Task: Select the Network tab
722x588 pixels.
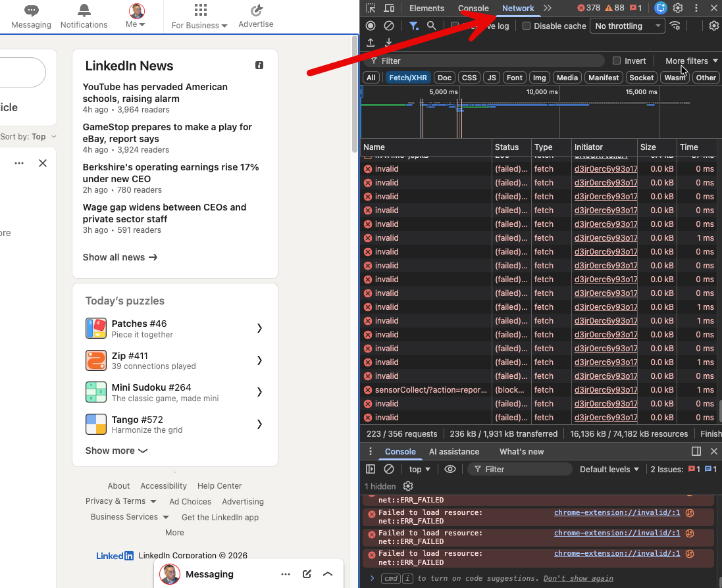Action: 518,9
